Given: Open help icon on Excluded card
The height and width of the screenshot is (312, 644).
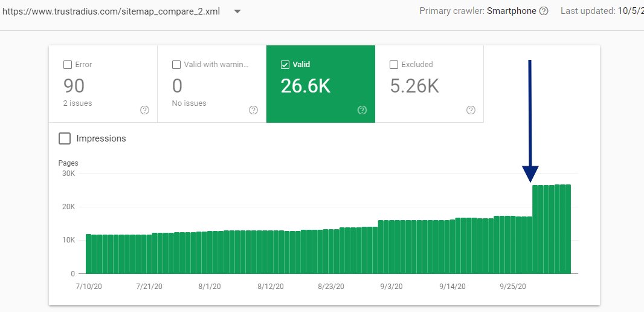Looking at the screenshot, I should (x=471, y=110).
